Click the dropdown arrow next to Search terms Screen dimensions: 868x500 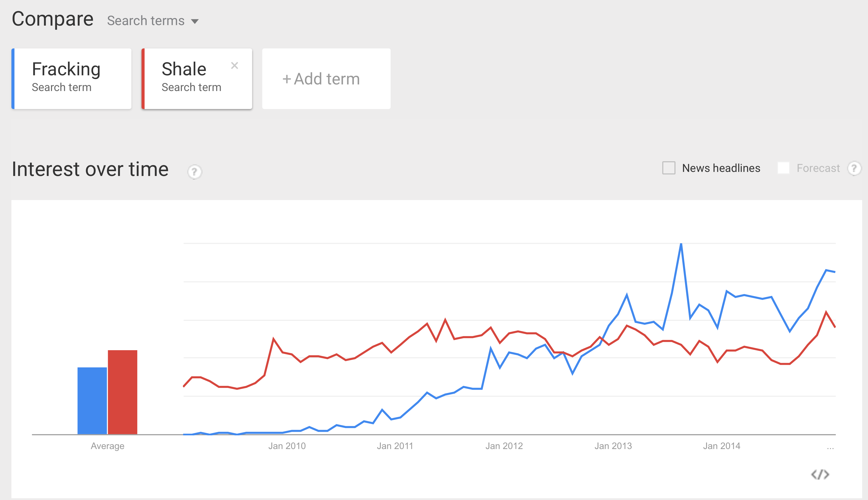pos(195,22)
